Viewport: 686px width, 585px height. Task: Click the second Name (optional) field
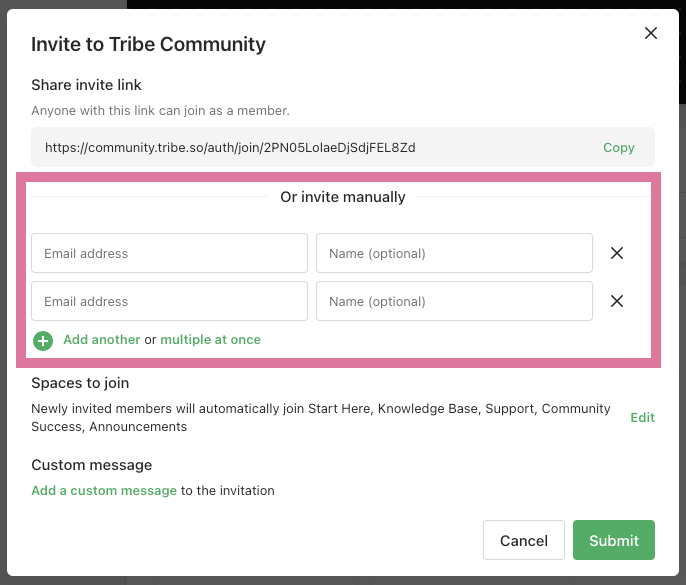click(x=454, y=301)
